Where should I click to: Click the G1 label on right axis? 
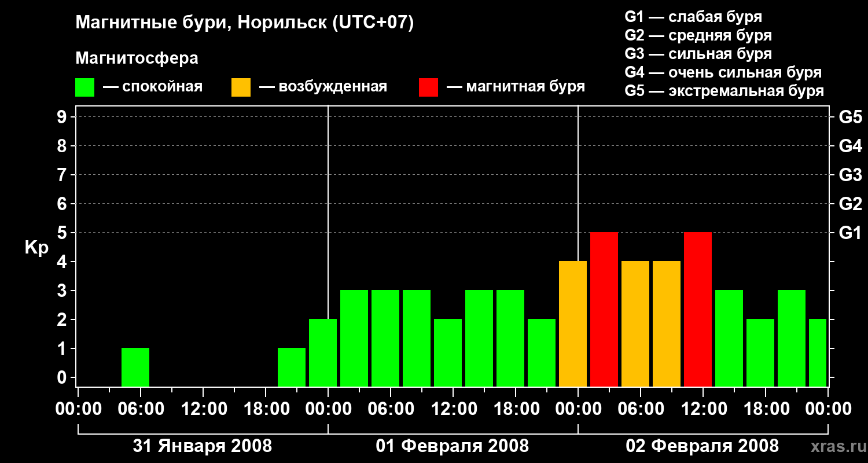pos(850,233)
